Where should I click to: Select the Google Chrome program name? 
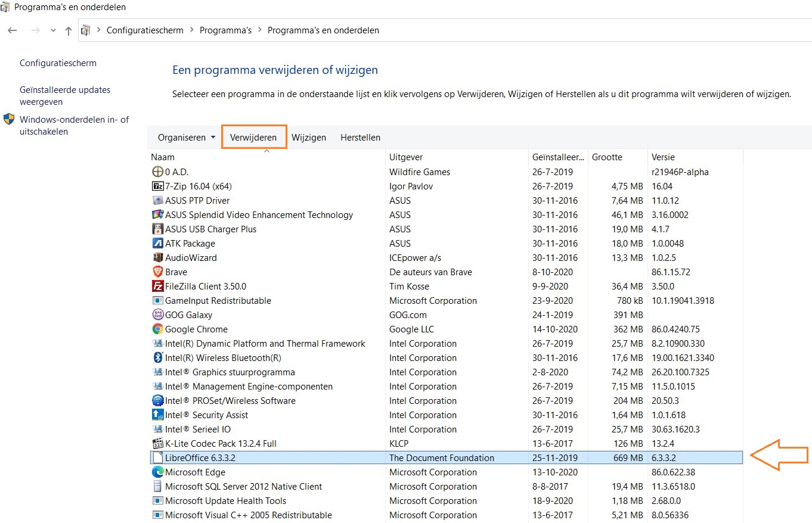click(196, 329)
